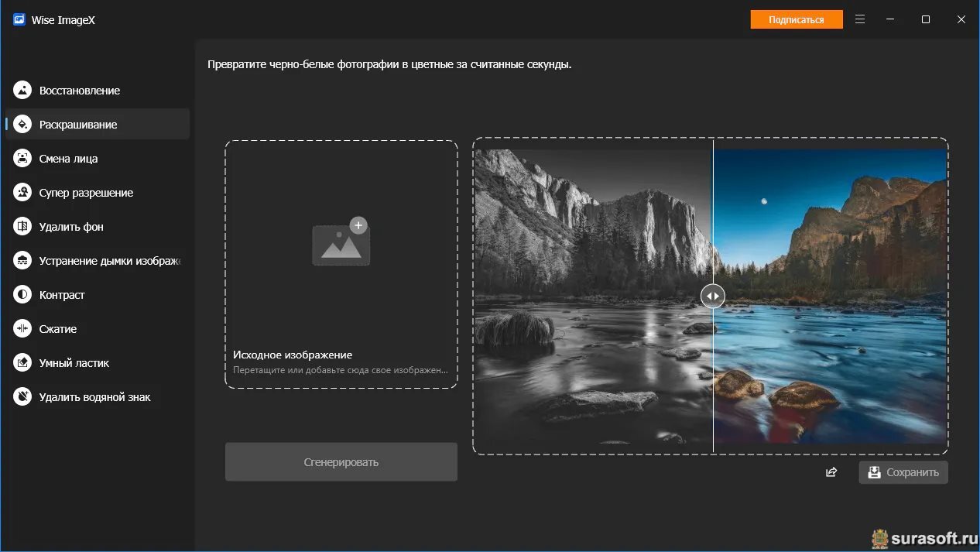Go to Супер разрешение

98,192
